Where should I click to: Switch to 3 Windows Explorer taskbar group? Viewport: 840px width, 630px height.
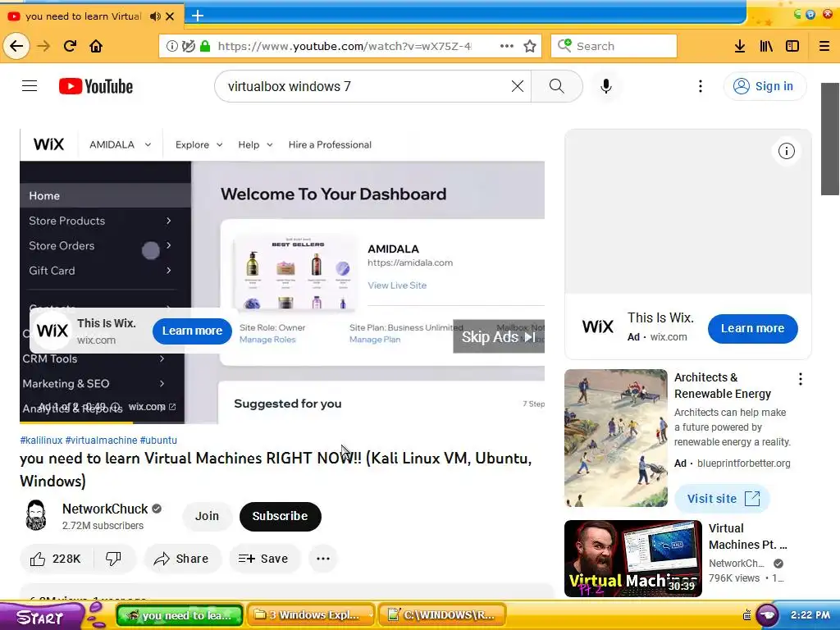tap(313, 615)
